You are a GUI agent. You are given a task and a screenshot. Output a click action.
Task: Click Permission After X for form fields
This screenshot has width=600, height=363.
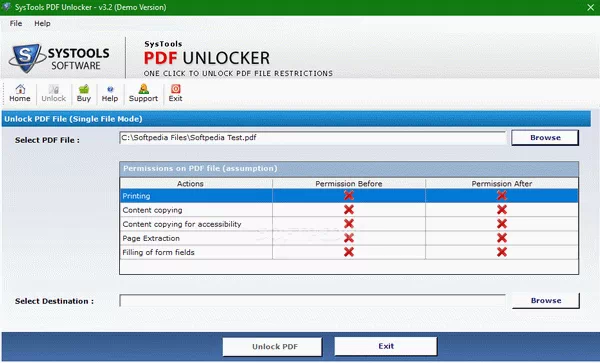pos(502,252)
